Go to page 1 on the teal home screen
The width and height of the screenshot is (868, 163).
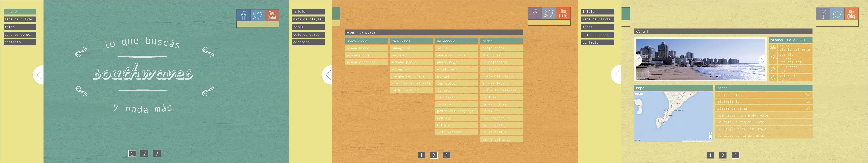132,153
